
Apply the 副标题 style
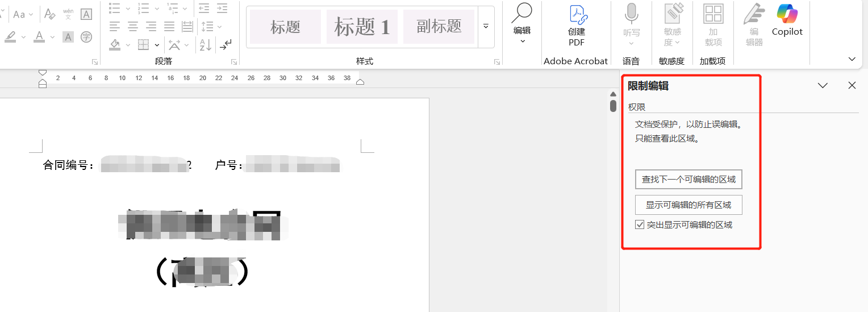[x=439, y=27]
